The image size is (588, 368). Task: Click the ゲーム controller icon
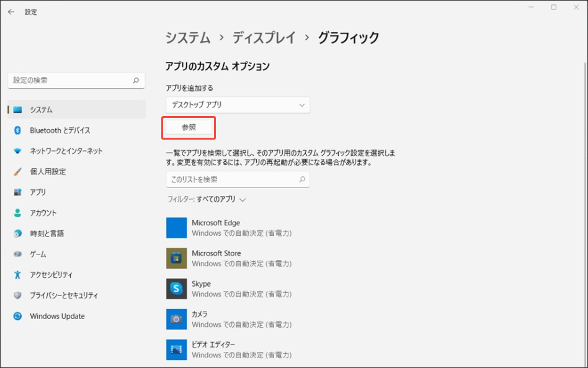click(17, 254)
